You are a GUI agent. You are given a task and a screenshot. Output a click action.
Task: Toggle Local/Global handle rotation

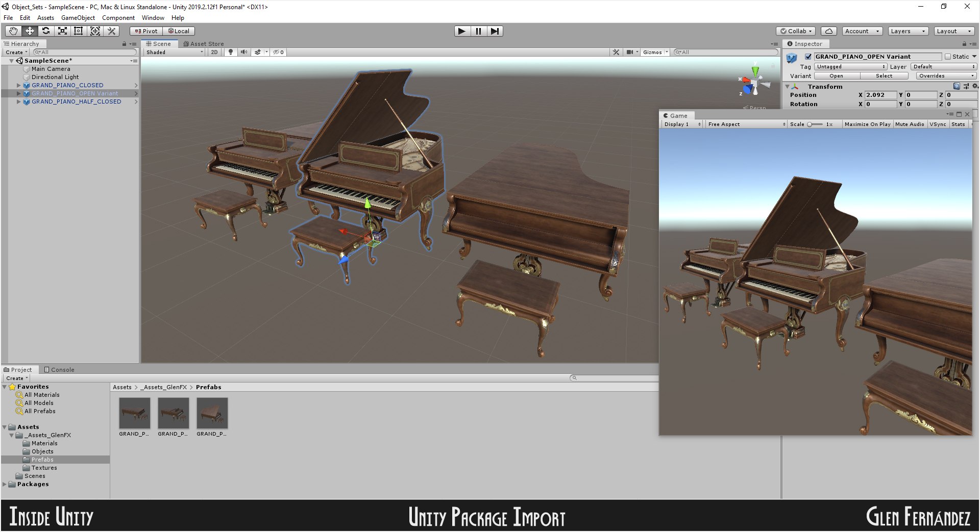(x=179, y=31)
